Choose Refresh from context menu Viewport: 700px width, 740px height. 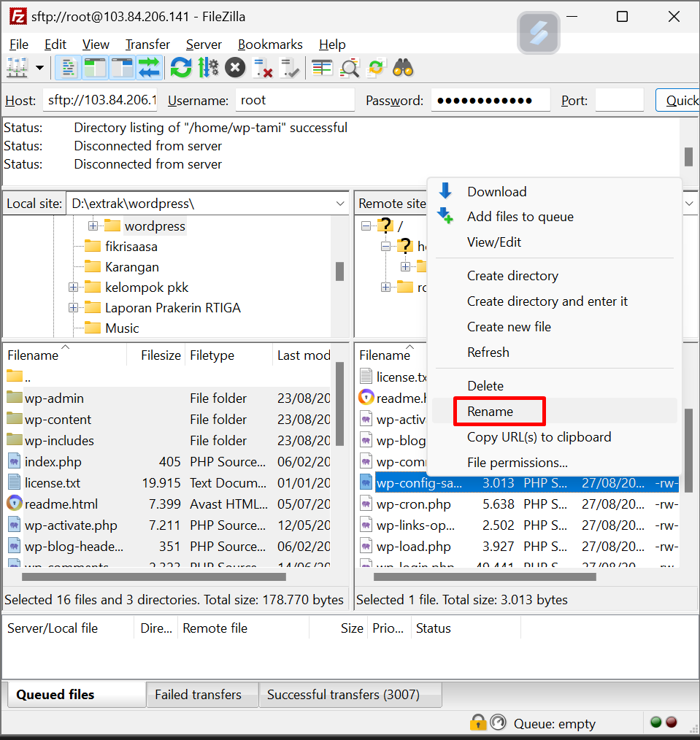(x=488, y=352)
